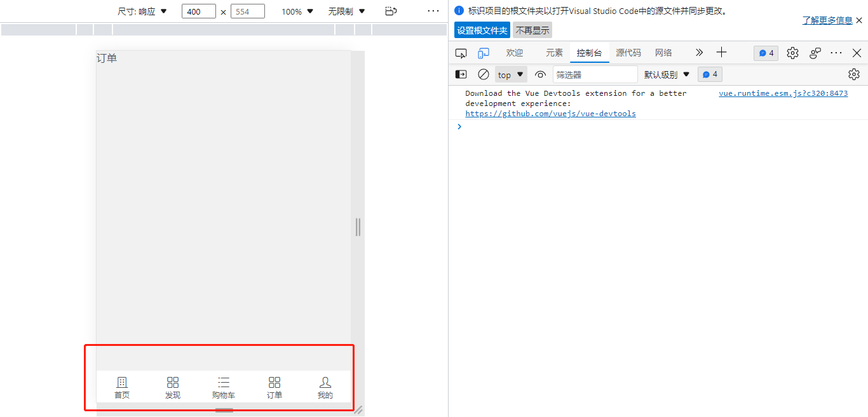Click the viewport width field showing 400
Screen dimensions: 868x417
click(x=199, y=11)
